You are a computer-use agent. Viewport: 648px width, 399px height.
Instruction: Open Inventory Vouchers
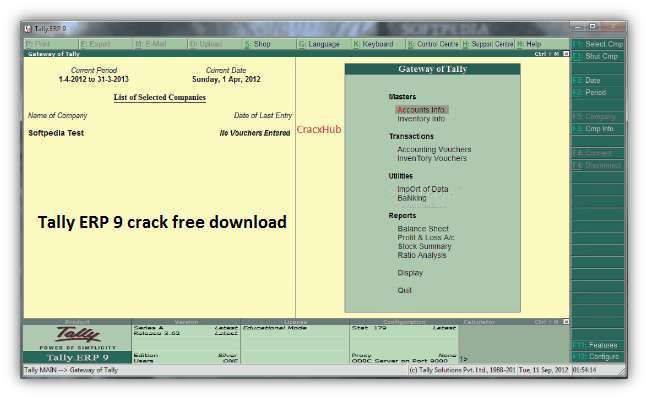click(432, 158)
